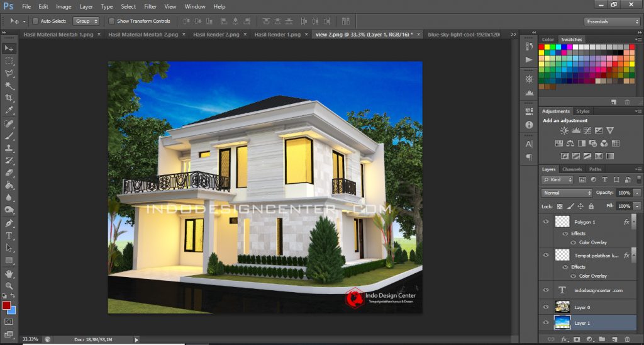Select the Healing Brush tool
Viewport: 644px width, 345px height.
pos(9,124)
